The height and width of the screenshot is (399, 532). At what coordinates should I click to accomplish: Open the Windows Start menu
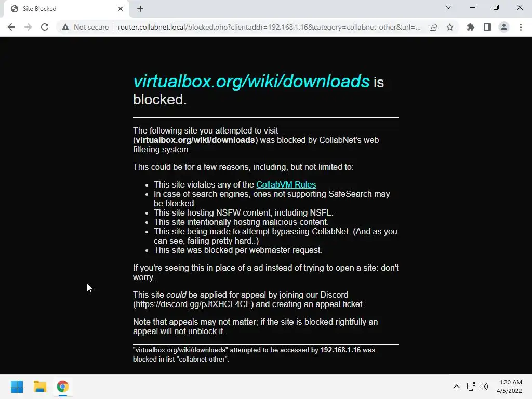[17, 387]
